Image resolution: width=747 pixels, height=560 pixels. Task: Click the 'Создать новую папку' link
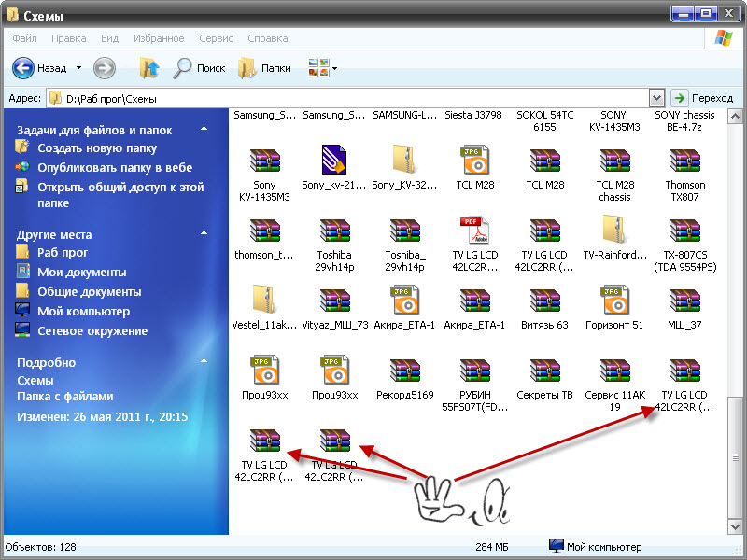97,148
